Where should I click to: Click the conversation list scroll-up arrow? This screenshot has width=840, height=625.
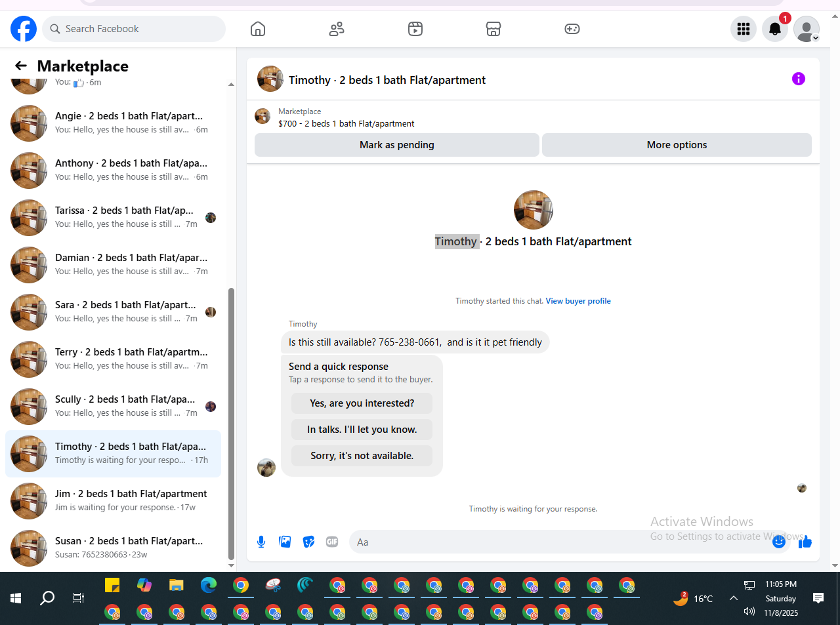(231, 85)
